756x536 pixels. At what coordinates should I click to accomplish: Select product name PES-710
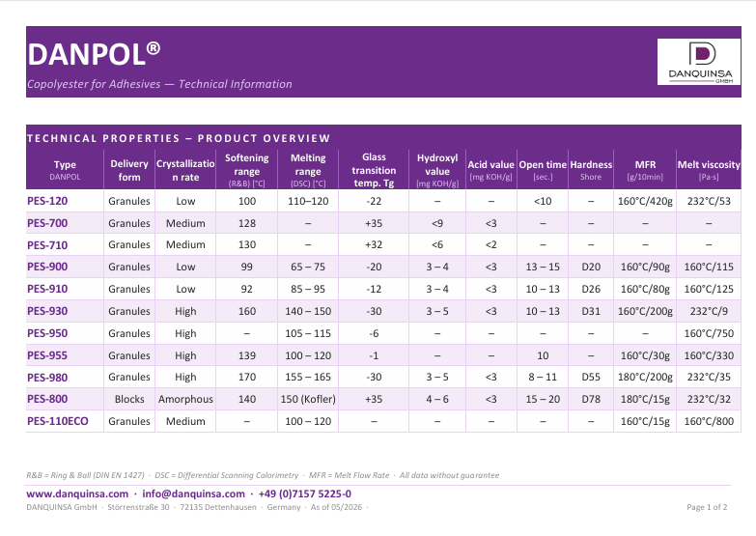[x=47, y=245]
